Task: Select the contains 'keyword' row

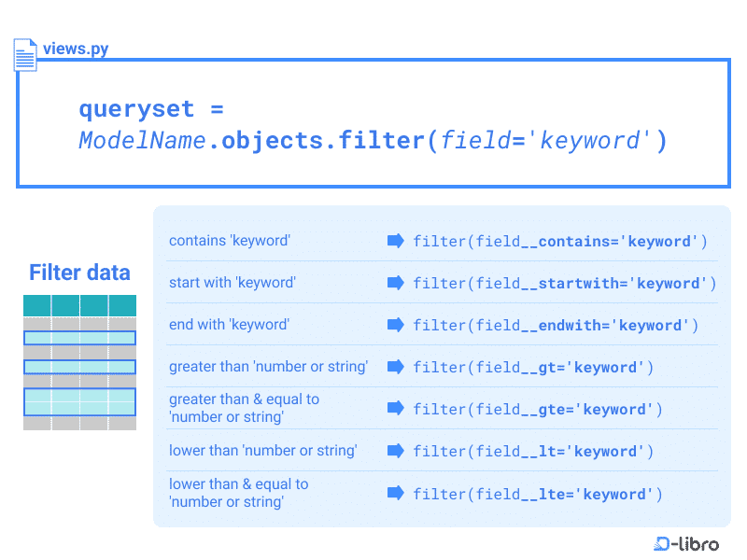Action: (230, 241)
